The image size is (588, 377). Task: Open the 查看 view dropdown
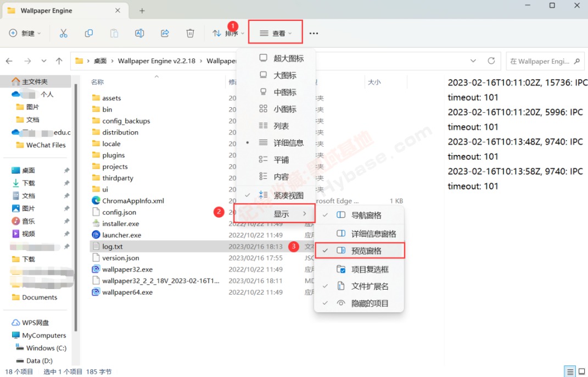pos(276,33)
